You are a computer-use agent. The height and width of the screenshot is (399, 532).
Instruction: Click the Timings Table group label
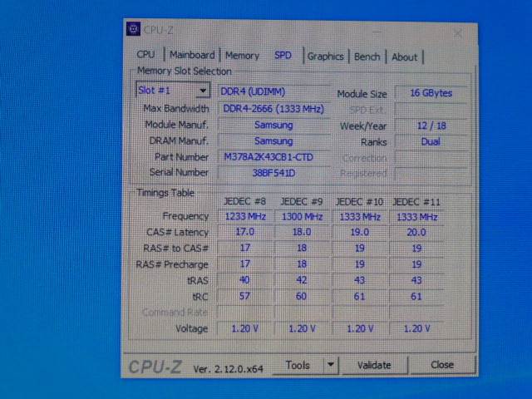click(165, 193)
